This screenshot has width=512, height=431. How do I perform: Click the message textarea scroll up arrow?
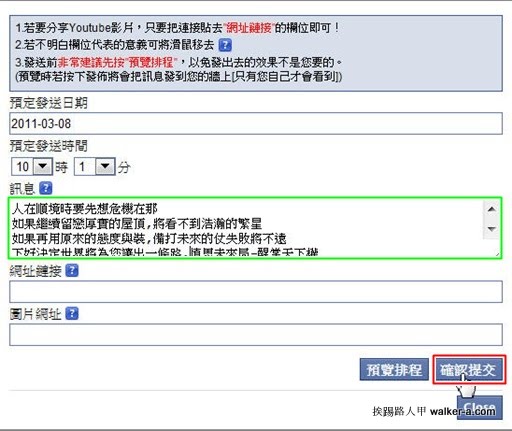click(491, 209)
